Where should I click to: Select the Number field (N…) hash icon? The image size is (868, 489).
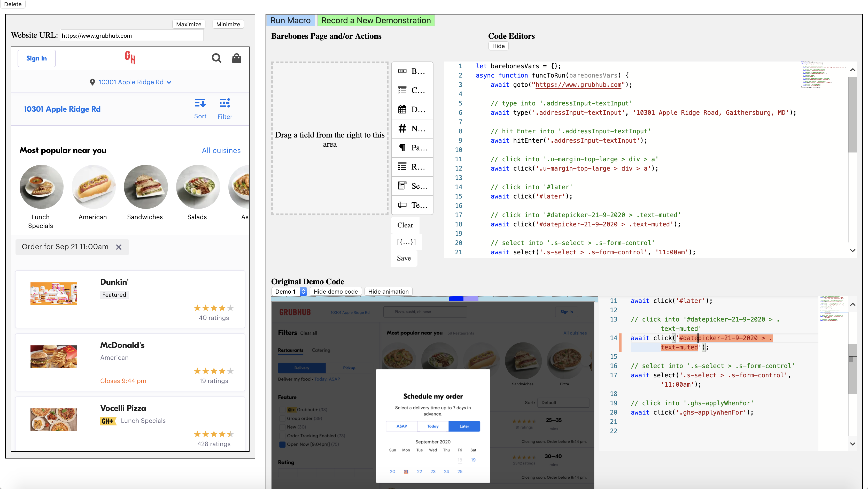tap(402, 128)
